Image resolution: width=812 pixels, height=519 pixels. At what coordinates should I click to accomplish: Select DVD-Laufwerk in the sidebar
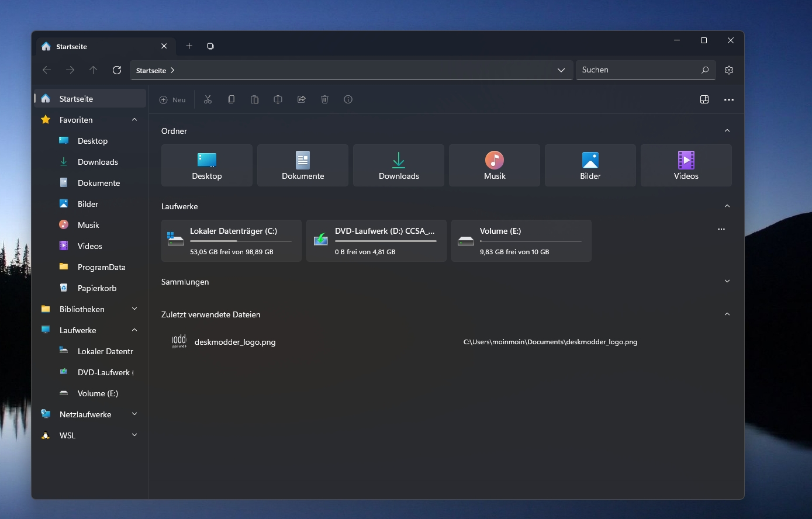click(x=90, y=372)
